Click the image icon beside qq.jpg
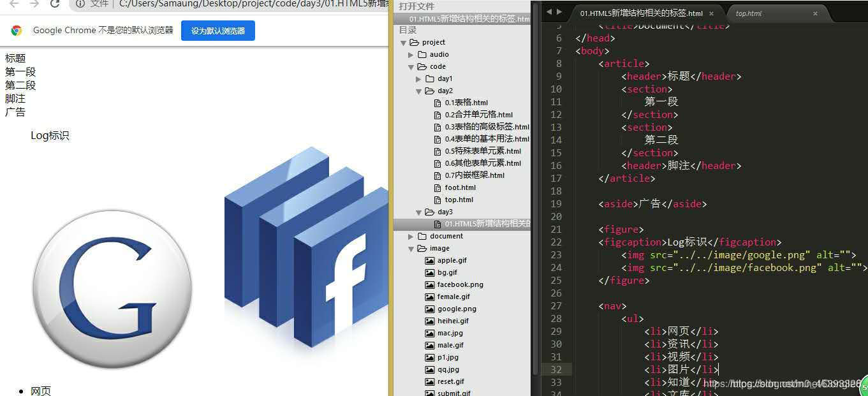Screen dimensions: 868x396 [429, 369]
